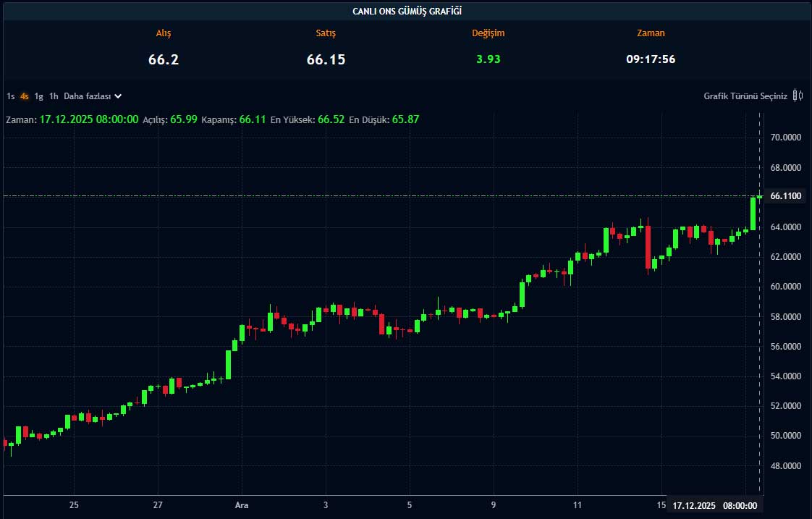Select the 1h timeframe option

pyautogui.click(x=54, y=96)
